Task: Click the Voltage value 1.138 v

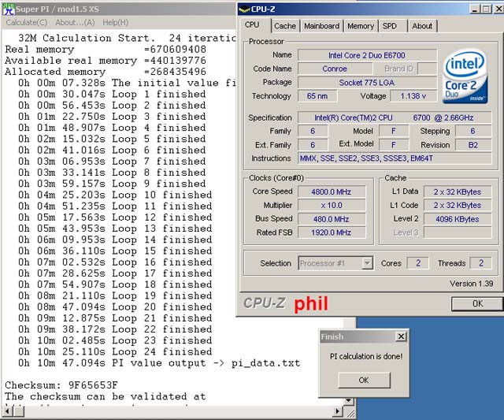Action: (x=413, y=96)
